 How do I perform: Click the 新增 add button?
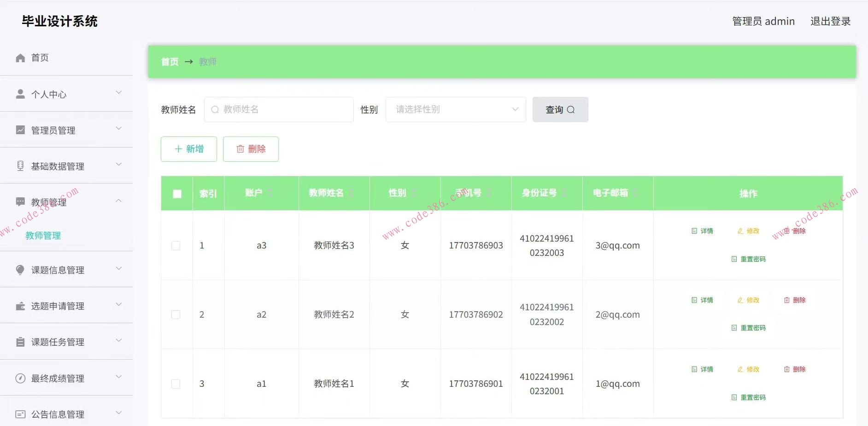pos(189,149)
